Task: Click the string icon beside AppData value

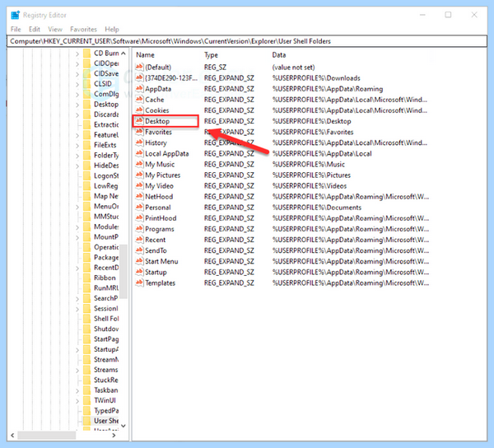Action: pos(139,88)
